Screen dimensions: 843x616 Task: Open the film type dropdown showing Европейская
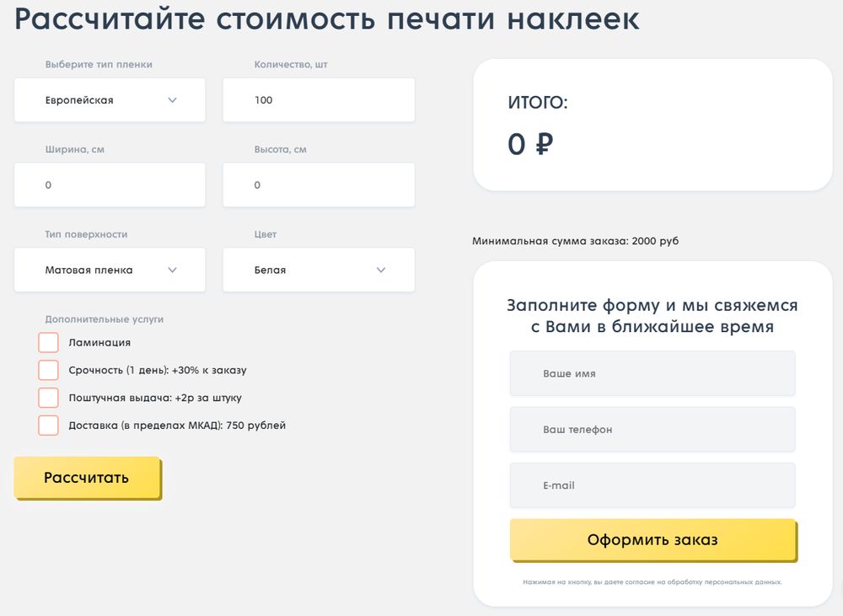pyautogui.click(x=109, y=100)
